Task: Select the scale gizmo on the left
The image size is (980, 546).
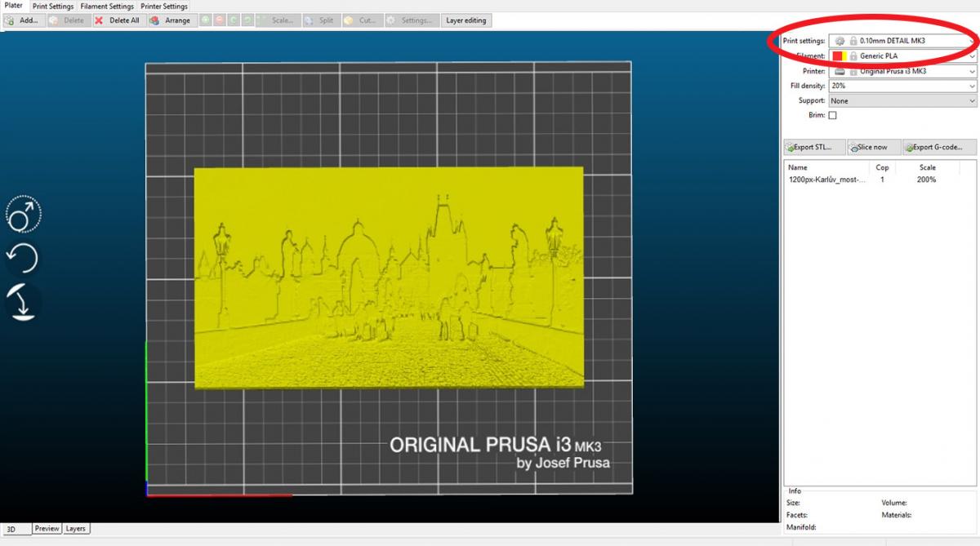Action: tap(24, 215)
